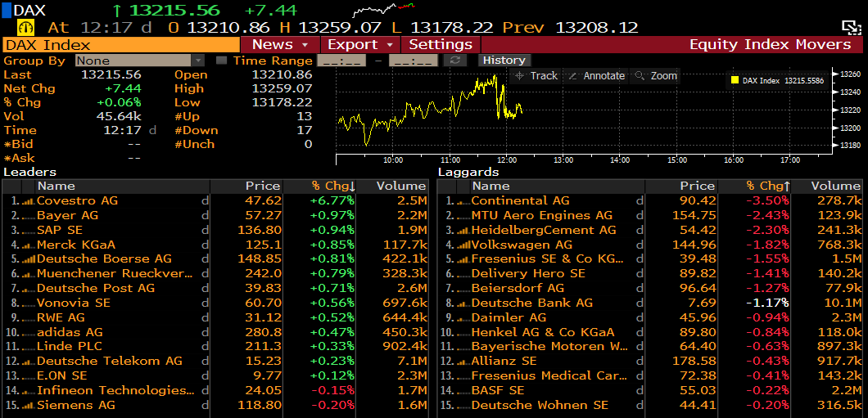The image size is (868, 418).
Task: Click the Time Range start time field
Action: coord(341,61)
